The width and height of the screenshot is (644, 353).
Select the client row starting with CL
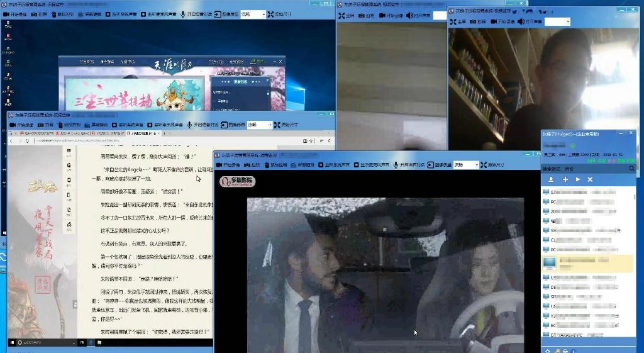(587, 240)
